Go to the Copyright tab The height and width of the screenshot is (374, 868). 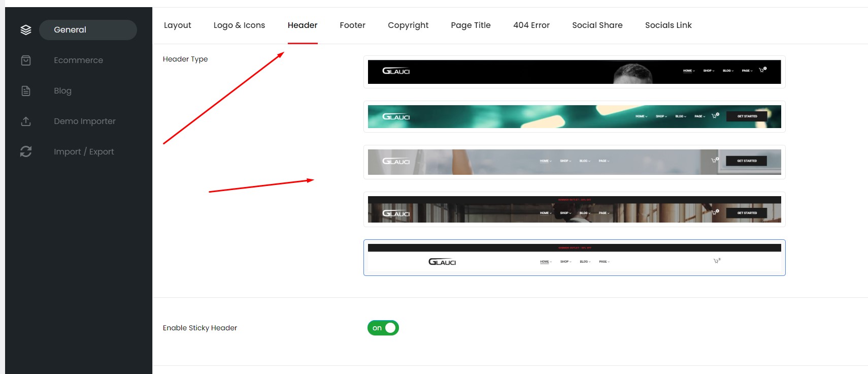click(x=408, y=25)
